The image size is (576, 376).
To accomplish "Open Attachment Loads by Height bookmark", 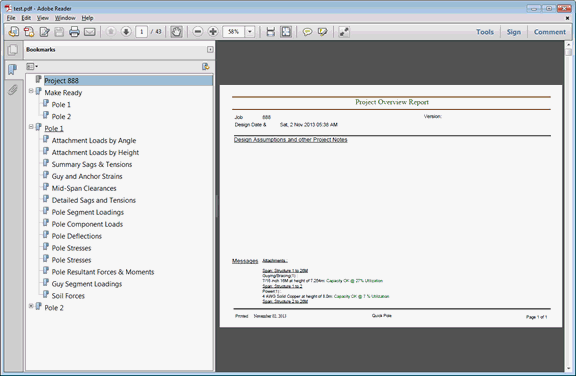I will pos(95,152).
